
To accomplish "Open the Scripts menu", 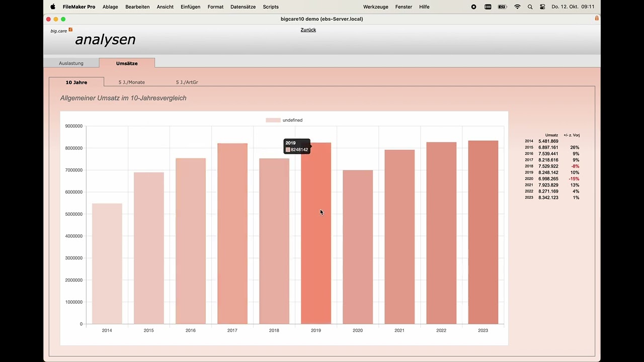I will 271,7.
